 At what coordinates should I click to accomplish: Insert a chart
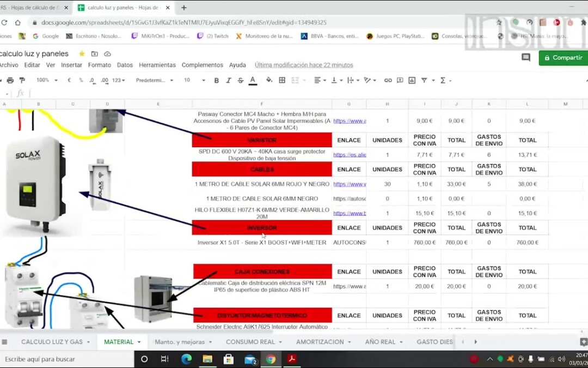(412, 80)
